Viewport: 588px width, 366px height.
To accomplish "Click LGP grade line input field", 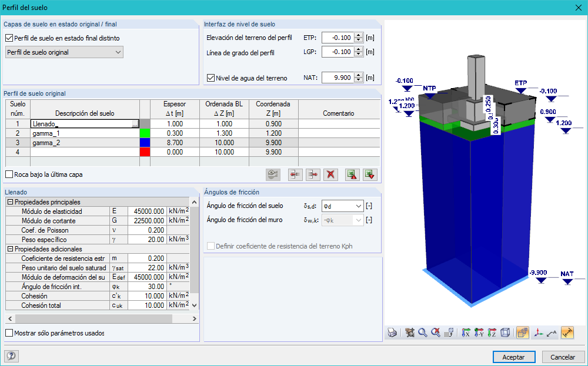I will (338, 52).
